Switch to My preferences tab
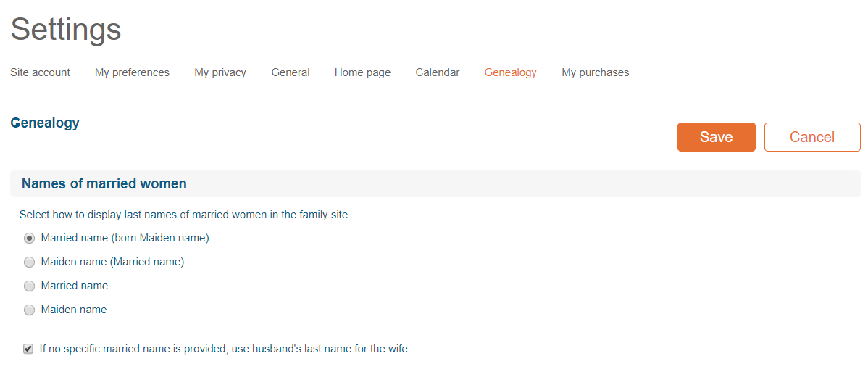Screen dimensions: 868x377 tap(132, 72)
